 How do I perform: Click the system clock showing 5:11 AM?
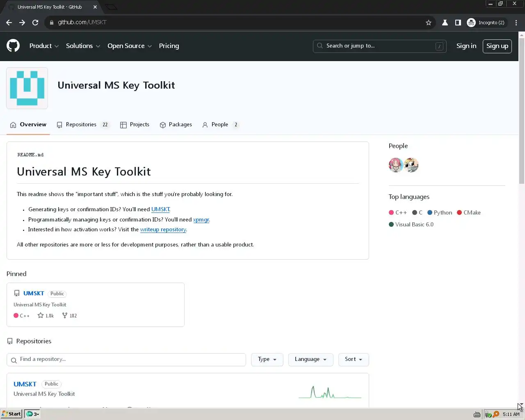[x=511, y=414]
